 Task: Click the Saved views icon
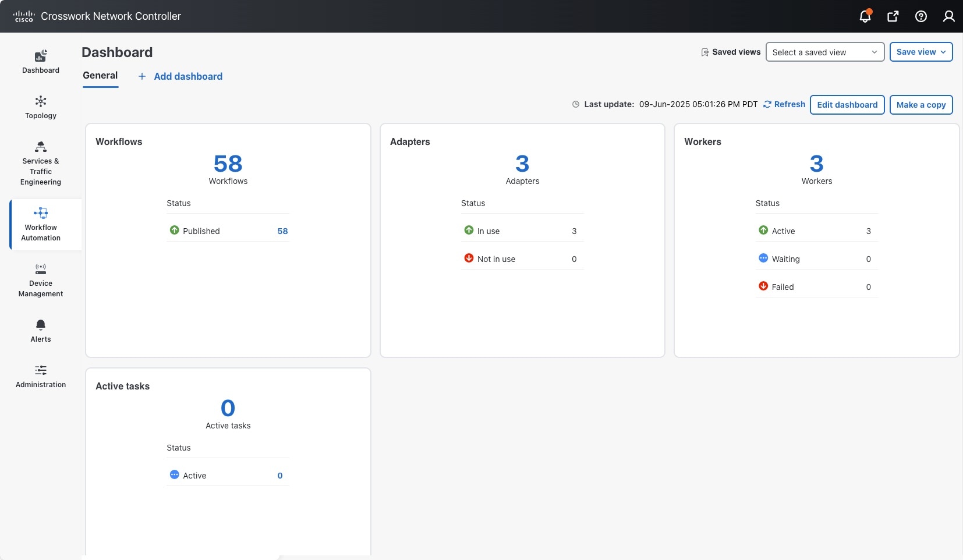[705, 52]
